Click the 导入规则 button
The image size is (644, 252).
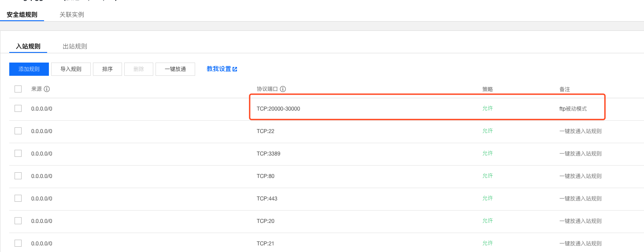[71, 69]
